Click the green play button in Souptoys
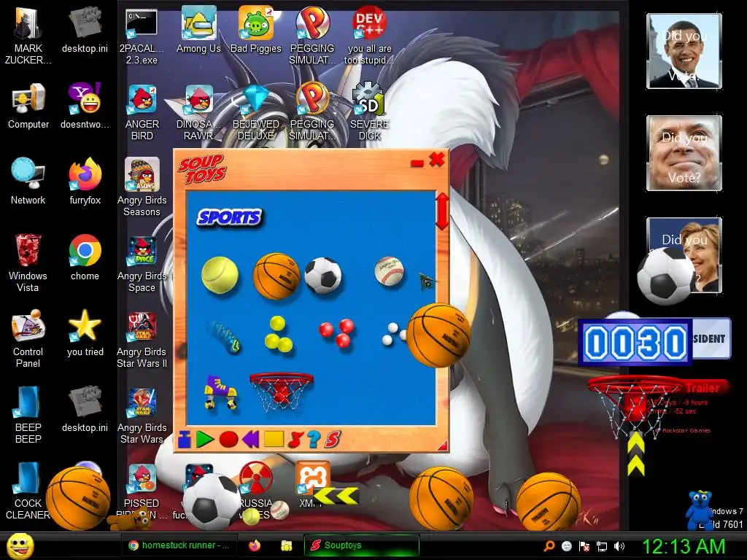This screenshot has height=560, width=747. point(205,439)
